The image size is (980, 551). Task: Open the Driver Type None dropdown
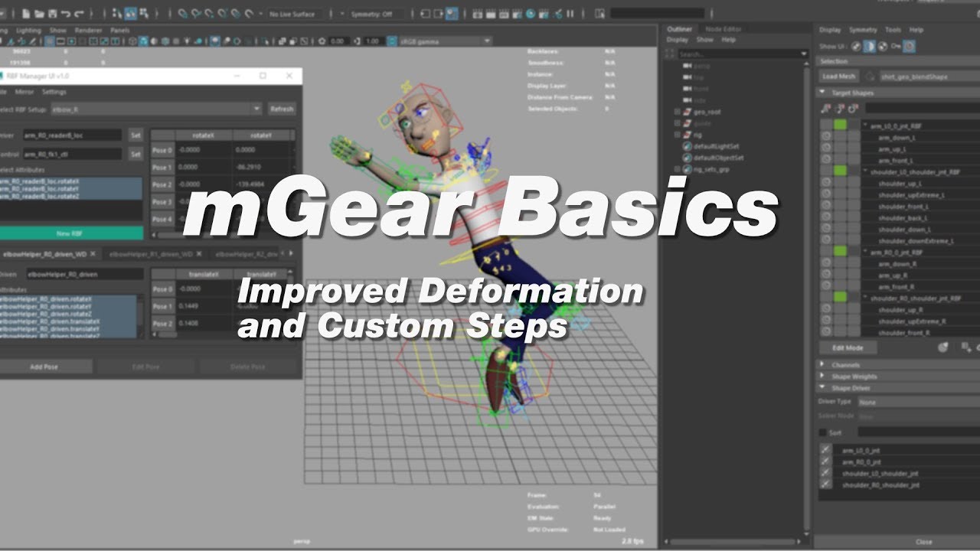(917, 402)
